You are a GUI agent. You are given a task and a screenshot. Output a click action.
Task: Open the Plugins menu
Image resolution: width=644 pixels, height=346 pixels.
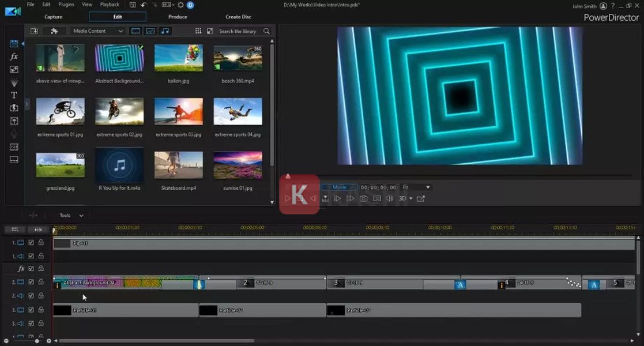click(66, 5)
